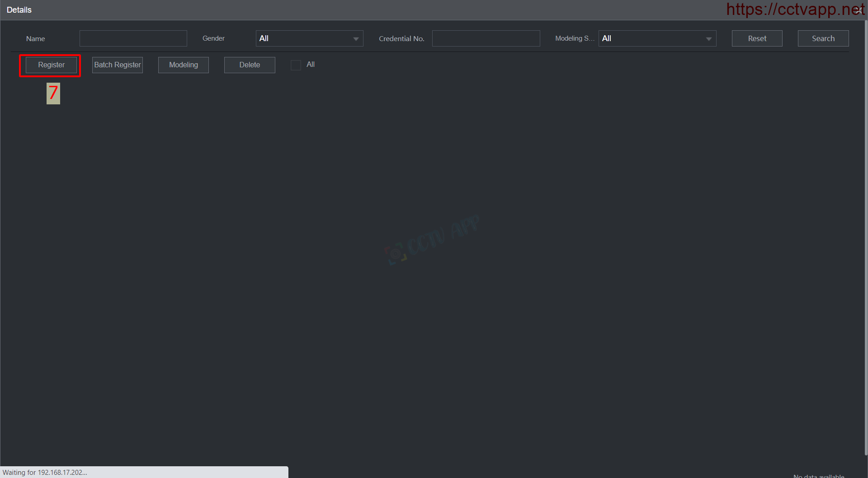This screenshot has width=868, height=478.
Task: Close the Details dialog with X
Action: [x=859, y=10]
